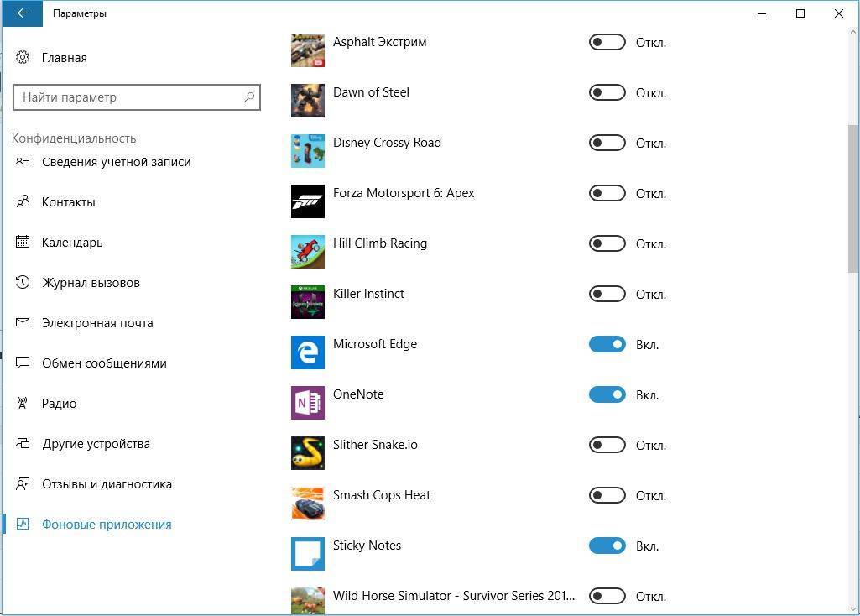
Task: Enable background toggle for Dawn of Steel
Action: click(607, 92)
